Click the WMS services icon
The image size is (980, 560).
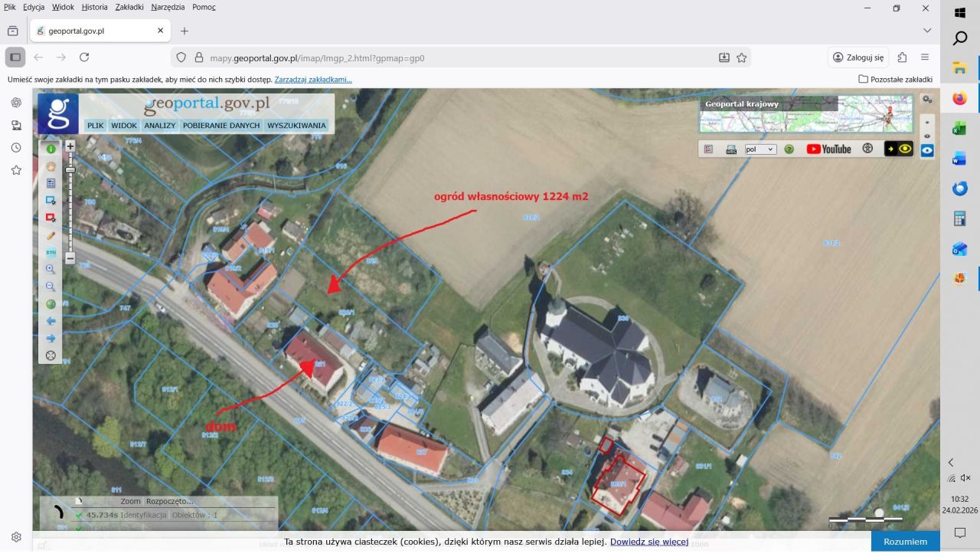731,149
